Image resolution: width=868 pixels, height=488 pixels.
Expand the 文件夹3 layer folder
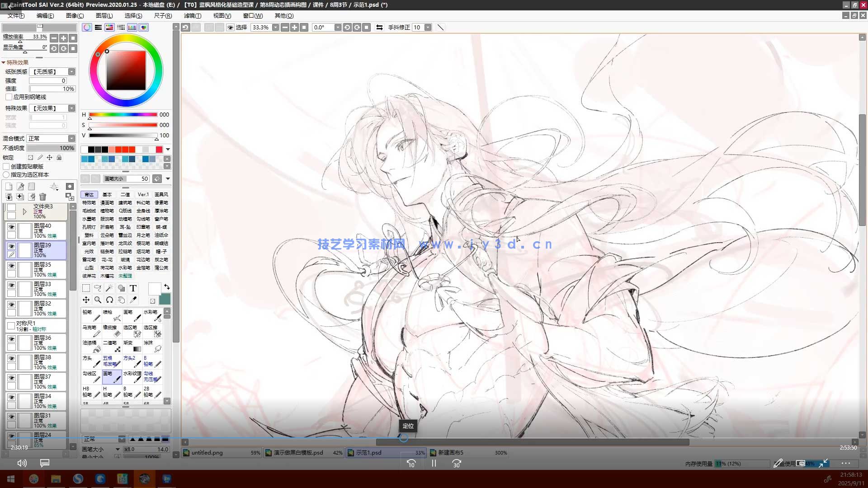coord(24,211)
